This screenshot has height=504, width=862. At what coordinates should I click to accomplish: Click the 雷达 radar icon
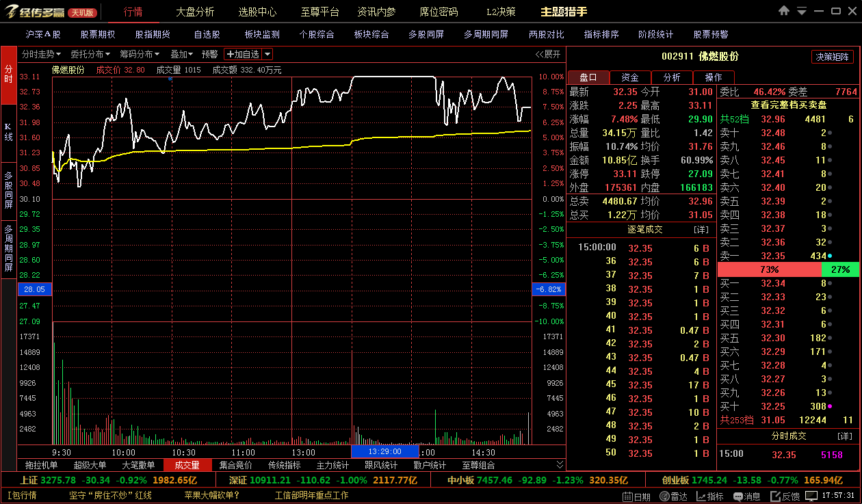674,496
